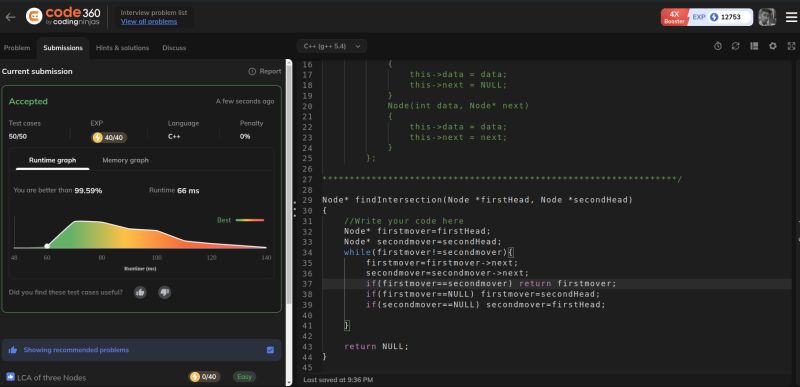Toggle the editor layout icon

[x=754, y=46]
